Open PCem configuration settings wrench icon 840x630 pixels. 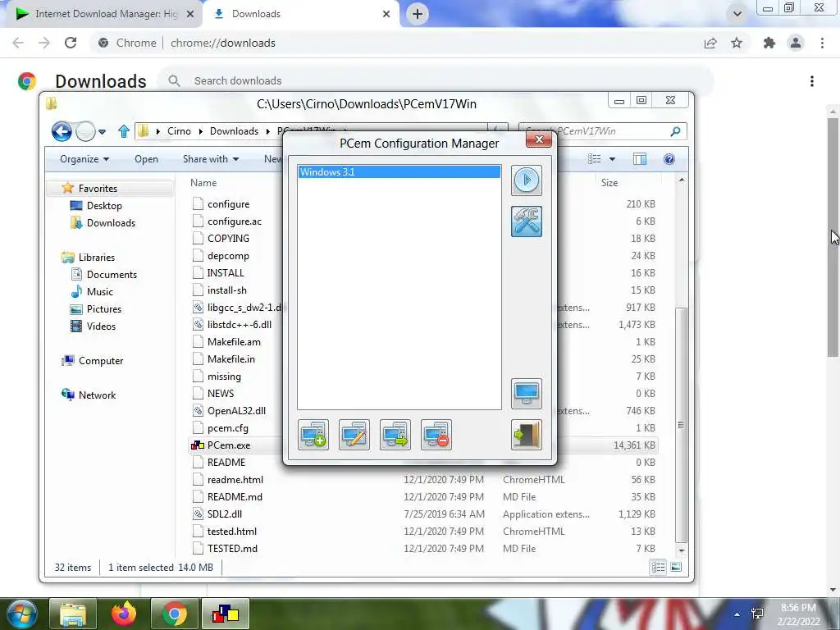tap(527, 221)
